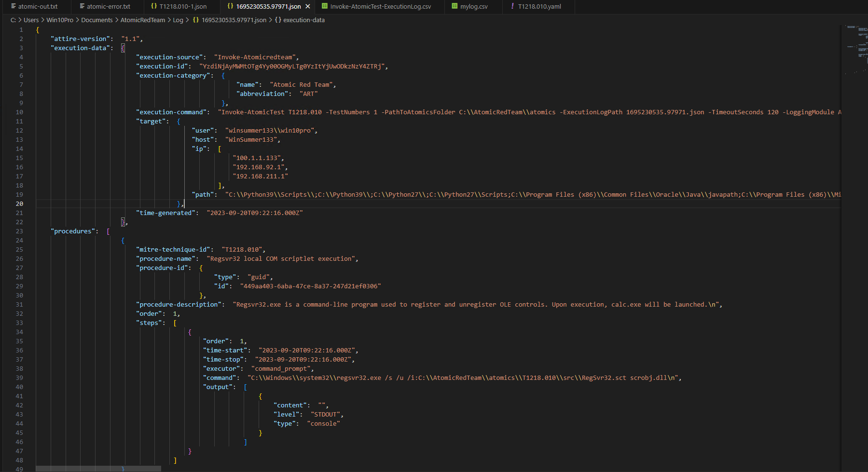Click the "192.168.211.1" IP entry
Viewport: 868px width, 472px height.
[x=261, y=176]
